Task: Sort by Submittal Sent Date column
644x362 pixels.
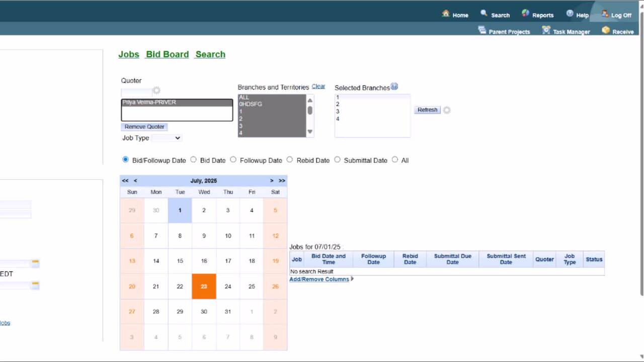Action: tap(506, 259)
